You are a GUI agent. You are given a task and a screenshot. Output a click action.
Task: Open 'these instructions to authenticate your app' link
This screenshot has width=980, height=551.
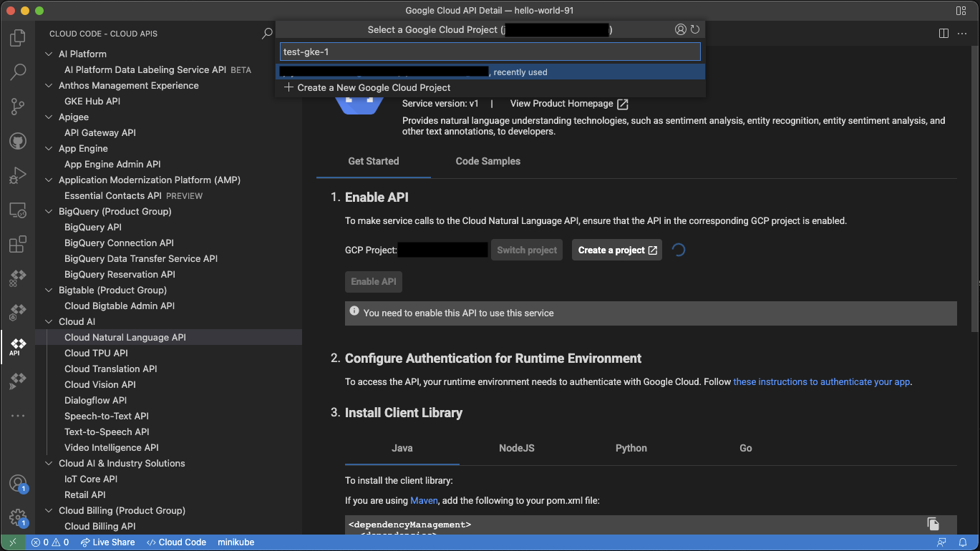(822, 381)
